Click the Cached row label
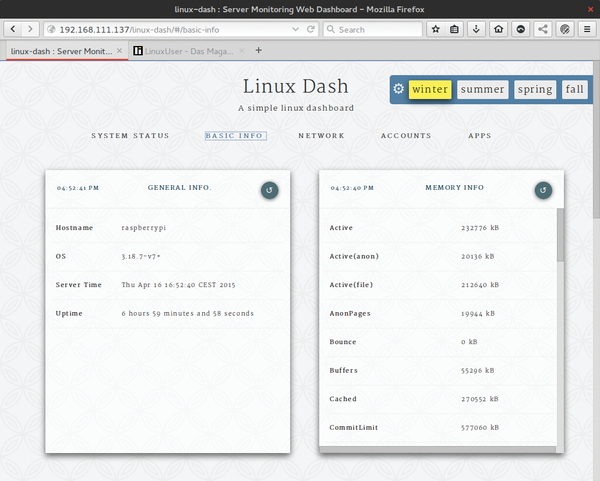Screen dimensions: 600x481 tap(343, 399)
